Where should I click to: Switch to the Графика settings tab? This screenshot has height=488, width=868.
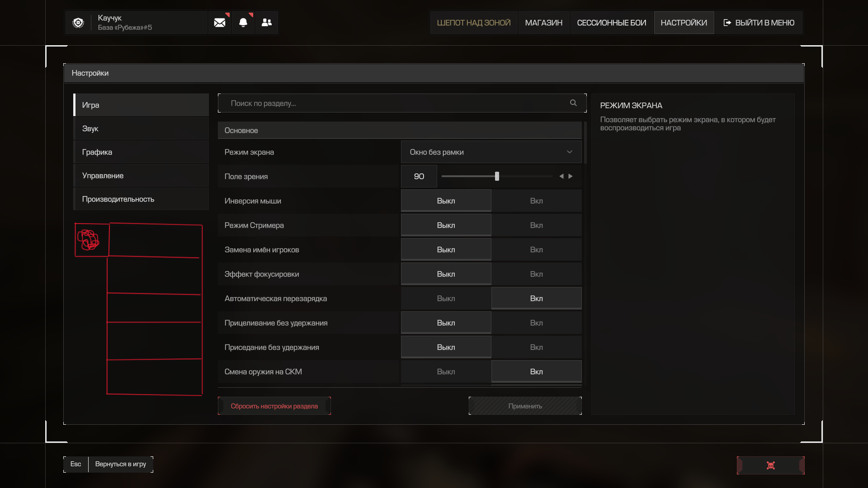point(141,152)
